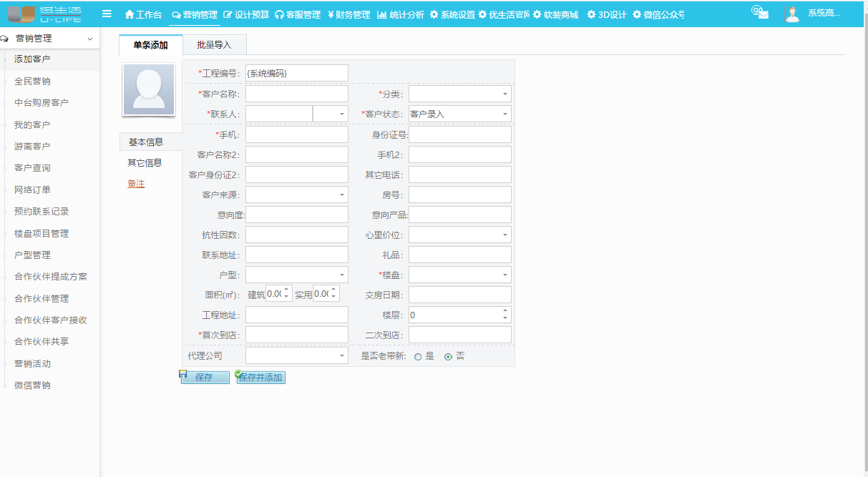Click the 客户名称 input field
Image resolution: width=868 pixels, height=477 pixels.
296,93
